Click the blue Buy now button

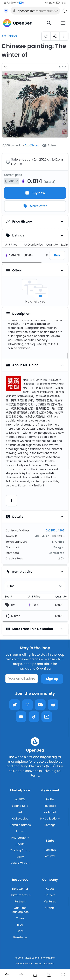coord(35,193)
